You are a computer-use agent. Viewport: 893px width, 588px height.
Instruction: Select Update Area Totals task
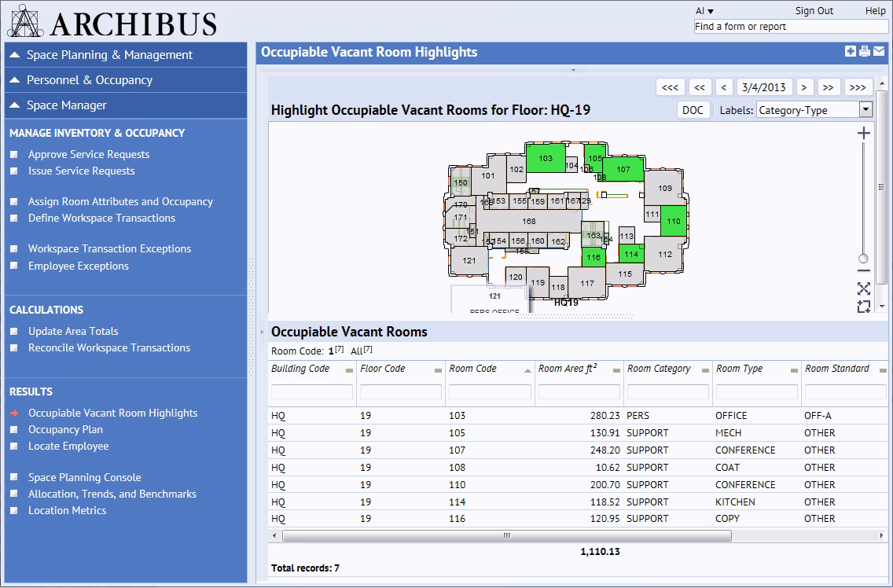pos(73,331)
